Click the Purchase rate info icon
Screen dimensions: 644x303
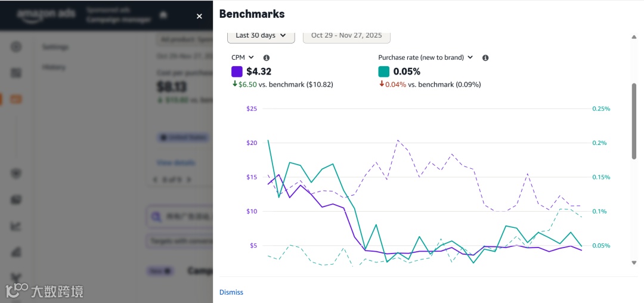(485, 58)
